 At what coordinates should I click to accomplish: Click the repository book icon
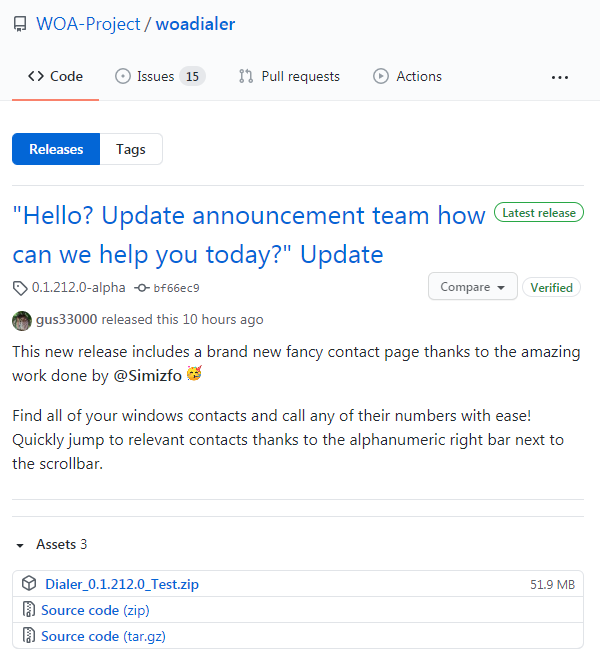coord(20,25)
